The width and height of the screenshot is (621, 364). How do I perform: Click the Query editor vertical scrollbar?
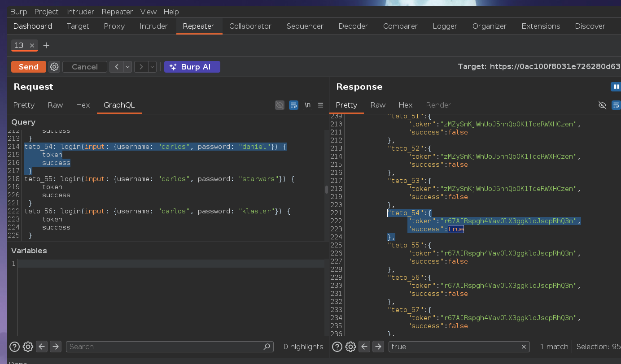coord(327,189)
